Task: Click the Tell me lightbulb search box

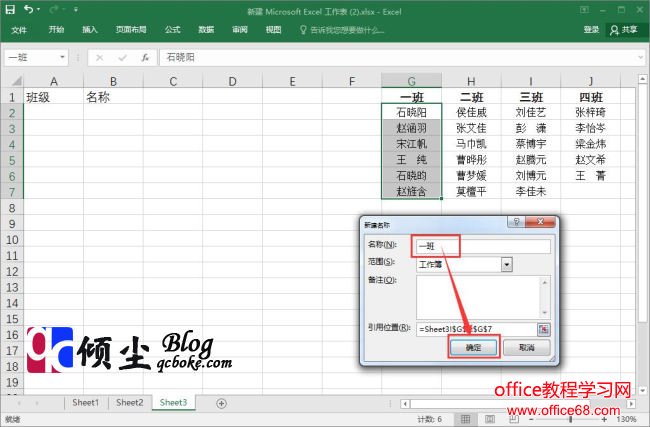Action: (x=342, y=30)
